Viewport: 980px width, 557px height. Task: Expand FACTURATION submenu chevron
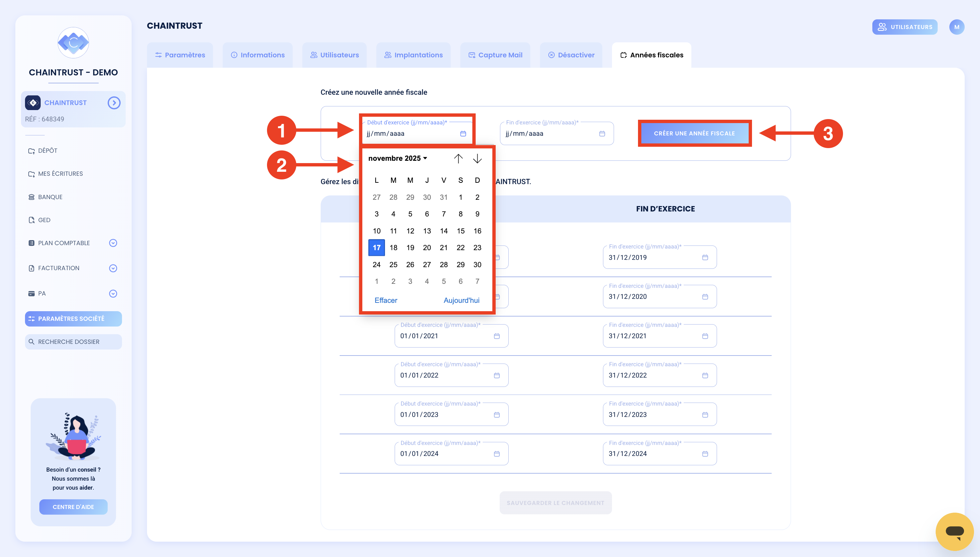113,268
